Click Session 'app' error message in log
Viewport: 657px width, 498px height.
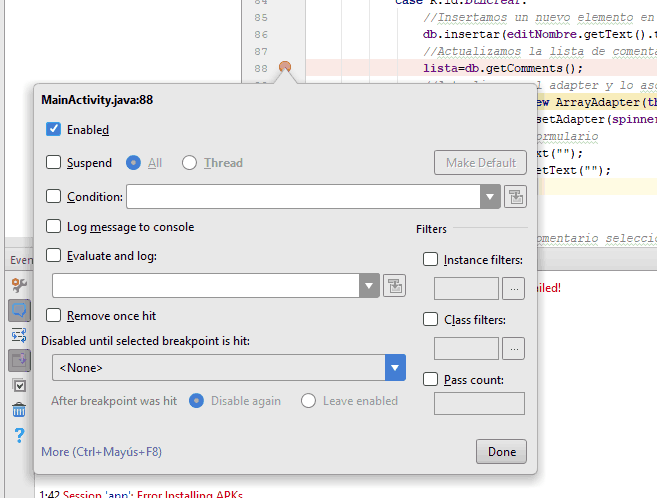153,494
